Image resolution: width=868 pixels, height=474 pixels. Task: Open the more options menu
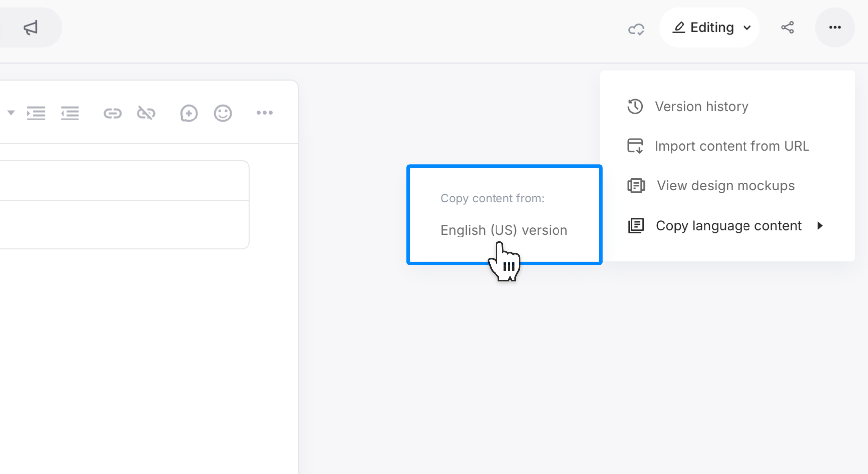pyautogui.click(x=835, y=28)
